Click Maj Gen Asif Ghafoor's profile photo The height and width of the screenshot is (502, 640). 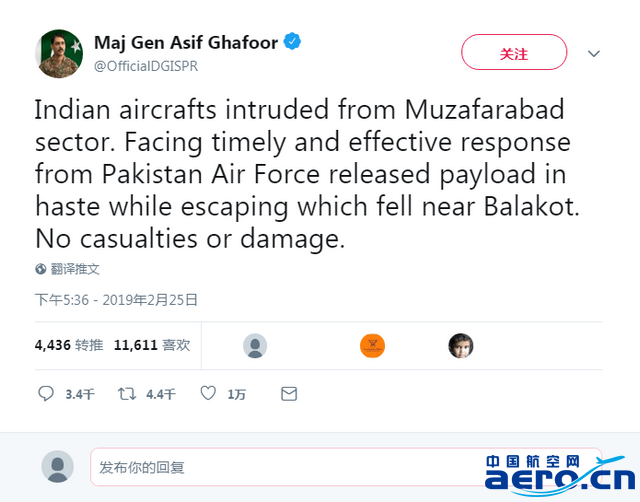click(58, 53)
